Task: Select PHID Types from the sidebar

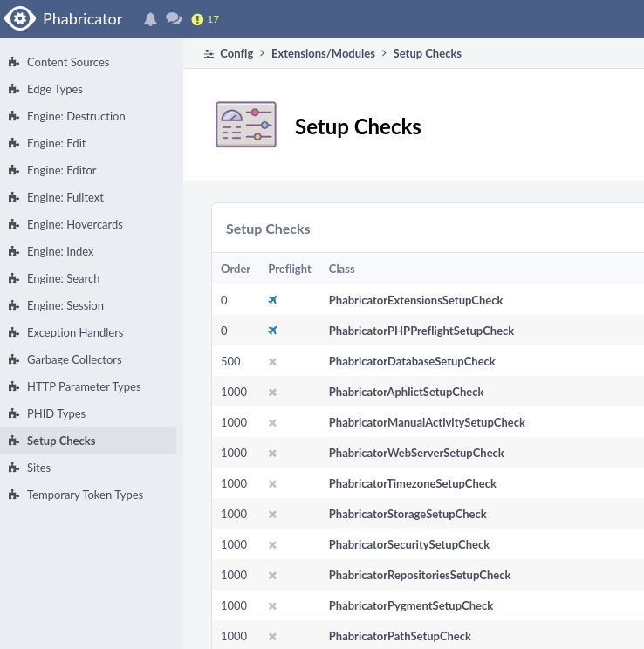Action: [x=56, y=414]
